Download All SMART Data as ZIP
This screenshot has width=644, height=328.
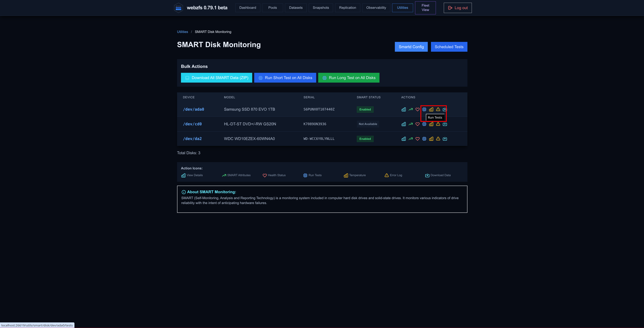tap(217, 78)
